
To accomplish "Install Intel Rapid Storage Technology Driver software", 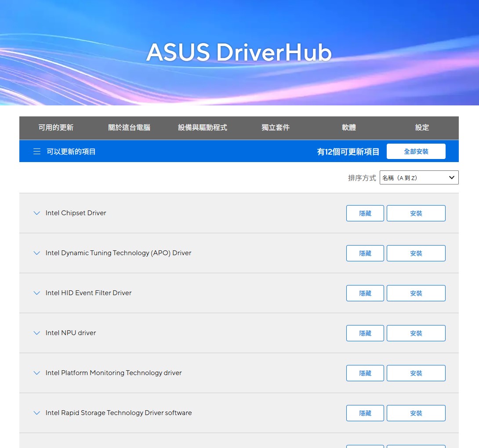I will click(x=416, y=413).
